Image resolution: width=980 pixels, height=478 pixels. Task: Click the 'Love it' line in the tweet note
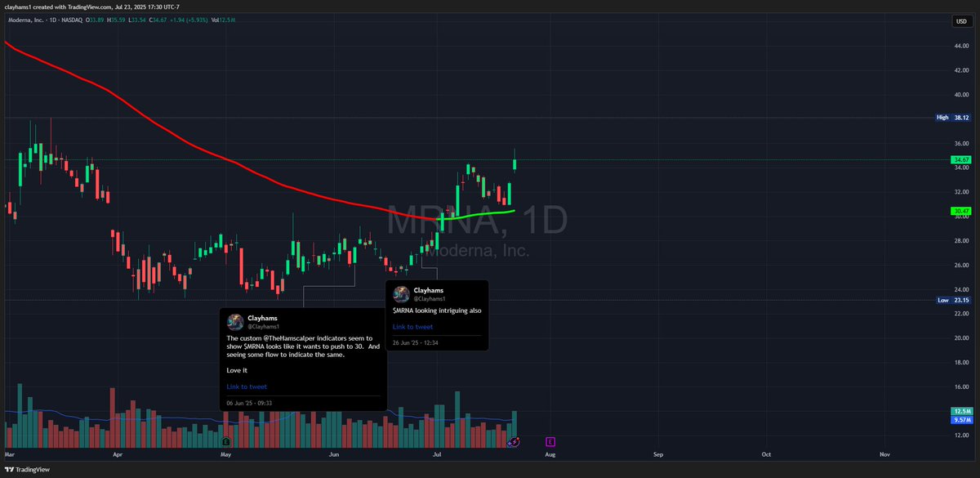click(238, 370)
